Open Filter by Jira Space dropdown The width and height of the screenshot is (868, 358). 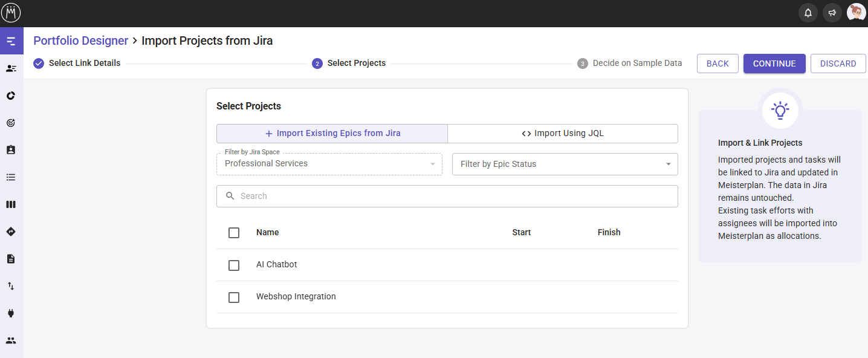click(x=329, y=164)
